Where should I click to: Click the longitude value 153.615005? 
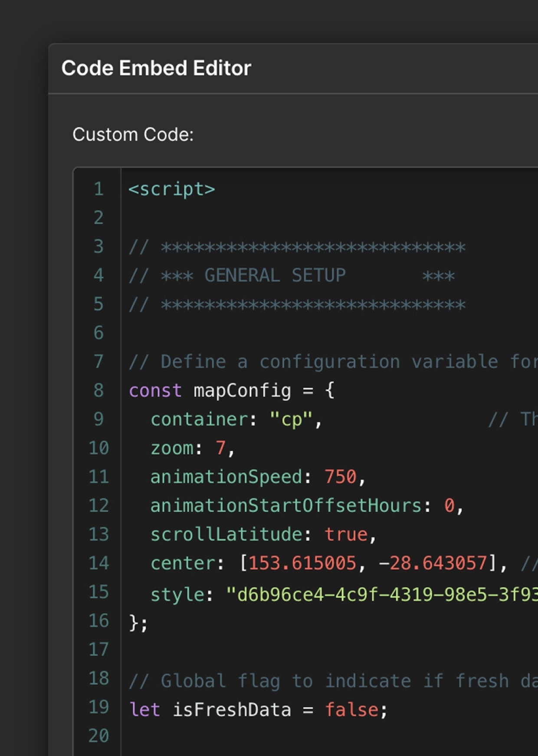[302, 563]
